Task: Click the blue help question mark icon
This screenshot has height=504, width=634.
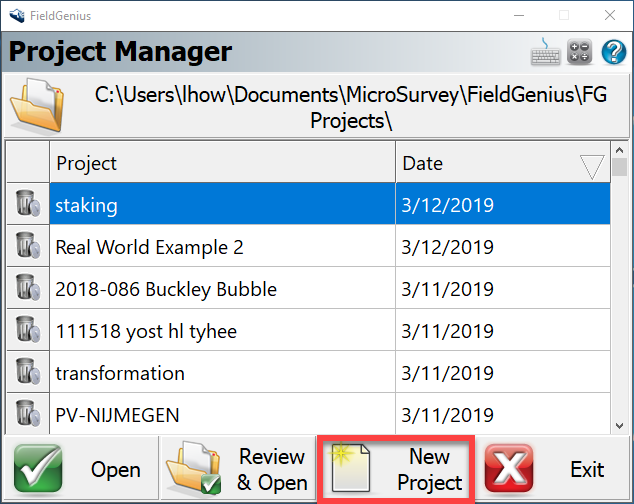Action: (613, 51)
